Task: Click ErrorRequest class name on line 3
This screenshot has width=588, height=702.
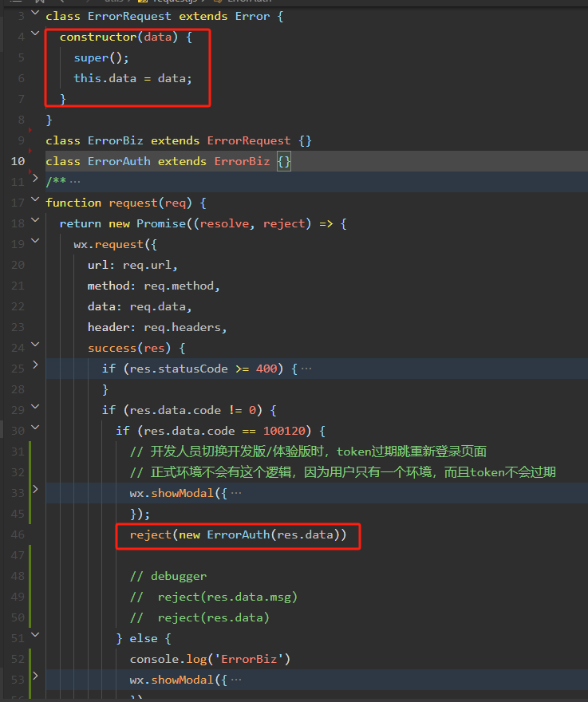Action: tap(129, 16)
